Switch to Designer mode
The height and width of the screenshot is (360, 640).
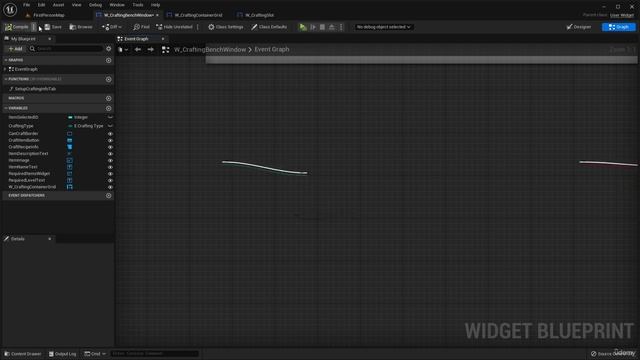pyautogui.click(x=579, y=27)
